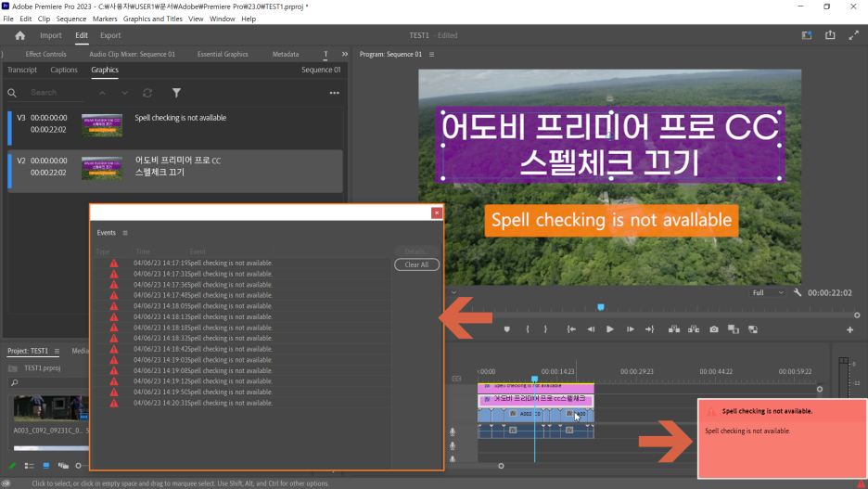Close the Events floating window
The image size is (868, 489).
437,212
